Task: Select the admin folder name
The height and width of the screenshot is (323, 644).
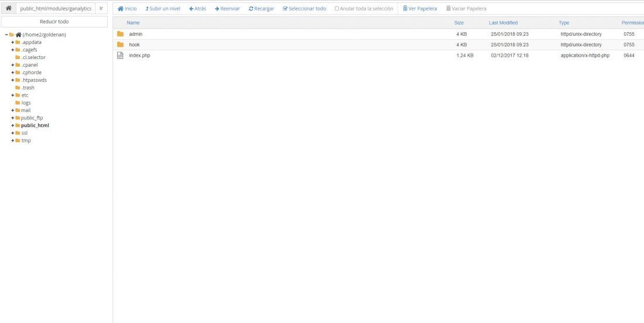Action: (136, 34)
